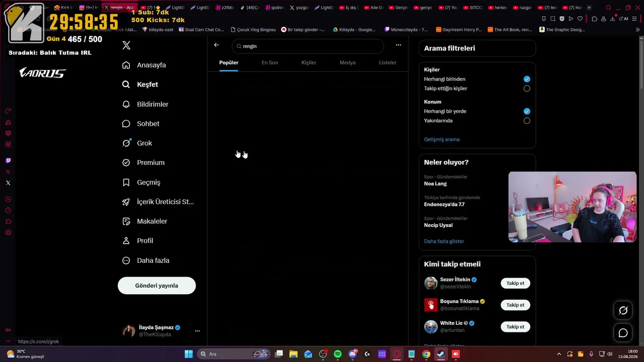Open İlayda Şaşmaz account avatar
644x362 pixels.
tap(129, 330)
